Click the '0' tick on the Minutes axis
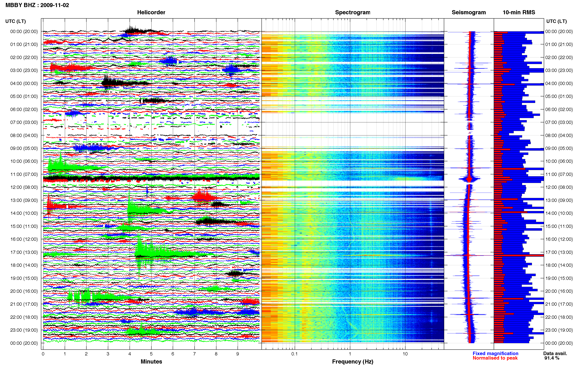 point(43,354)
